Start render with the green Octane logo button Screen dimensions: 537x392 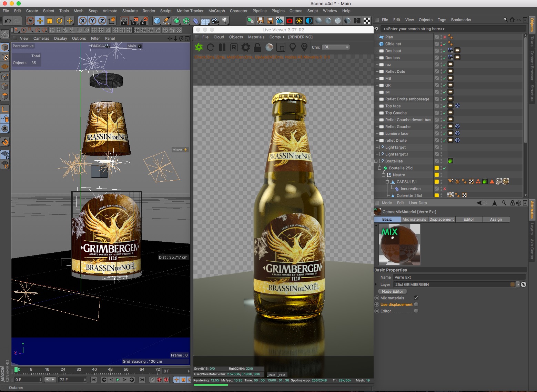199,47
